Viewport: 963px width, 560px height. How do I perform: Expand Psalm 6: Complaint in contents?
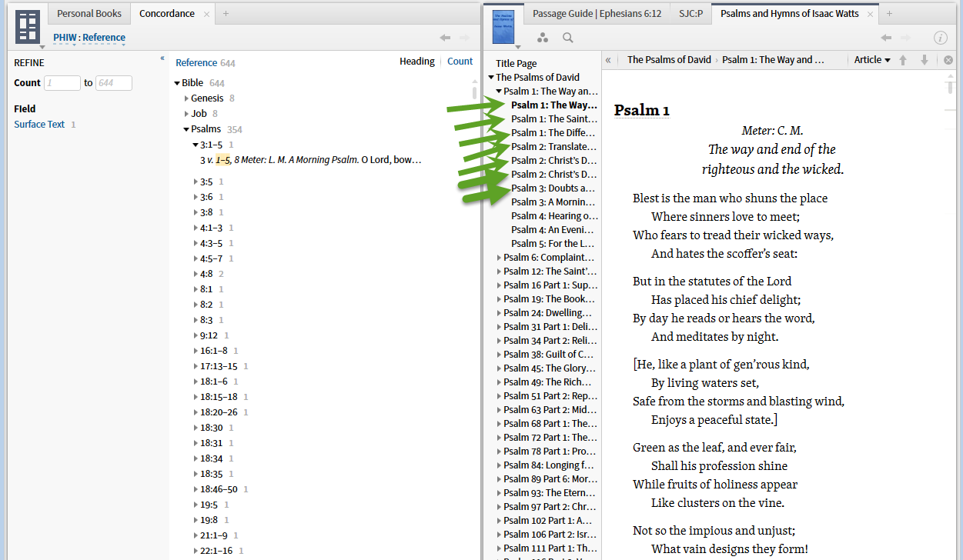click(499, 258)
